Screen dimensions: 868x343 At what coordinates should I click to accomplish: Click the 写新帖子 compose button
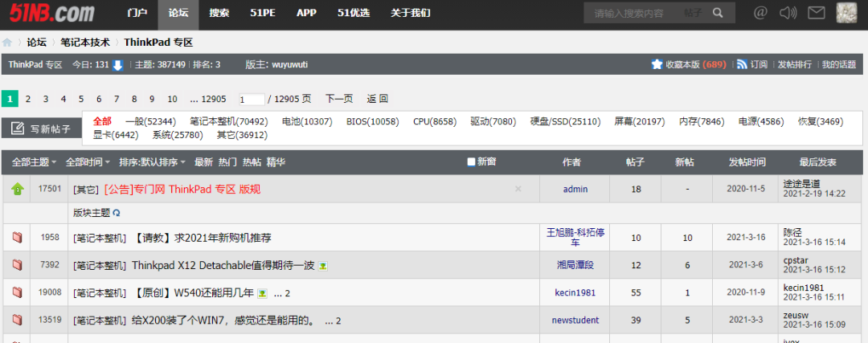coord(42,129)
